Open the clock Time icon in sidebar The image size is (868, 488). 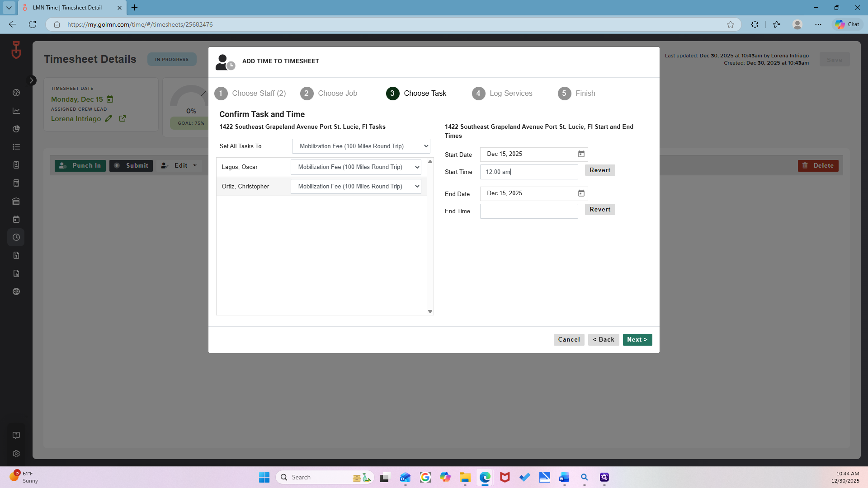pos(16,237)
